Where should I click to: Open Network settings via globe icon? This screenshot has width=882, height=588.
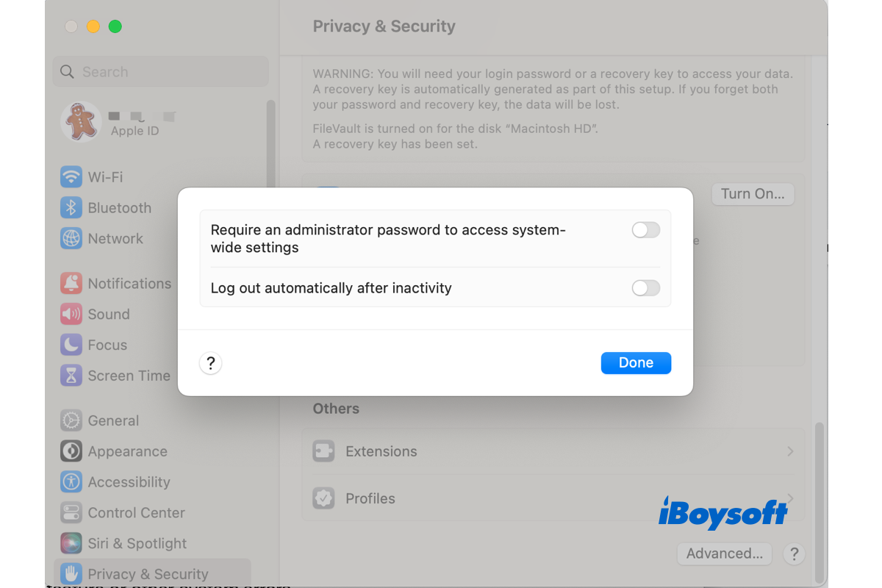[71, 239]
